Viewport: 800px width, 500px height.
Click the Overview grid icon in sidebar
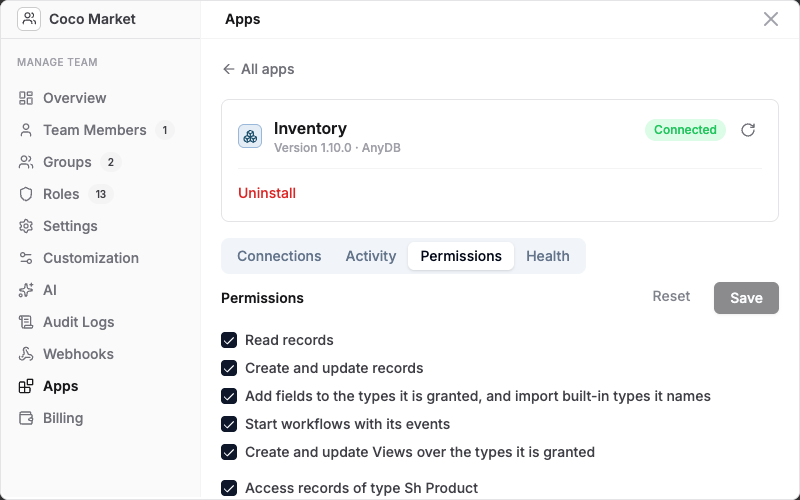pyautogui.click(x=26, y=98)
